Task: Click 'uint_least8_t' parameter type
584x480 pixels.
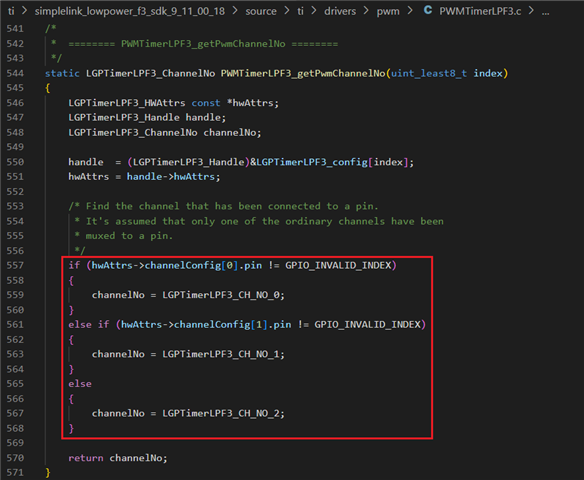Action: pyautogui.click(x=429, y=73)
